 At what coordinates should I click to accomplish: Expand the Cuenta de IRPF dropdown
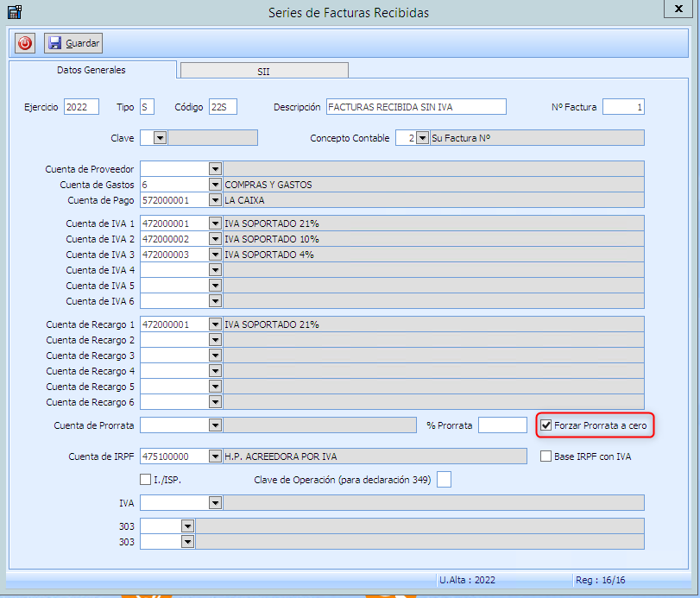[215, 456]
